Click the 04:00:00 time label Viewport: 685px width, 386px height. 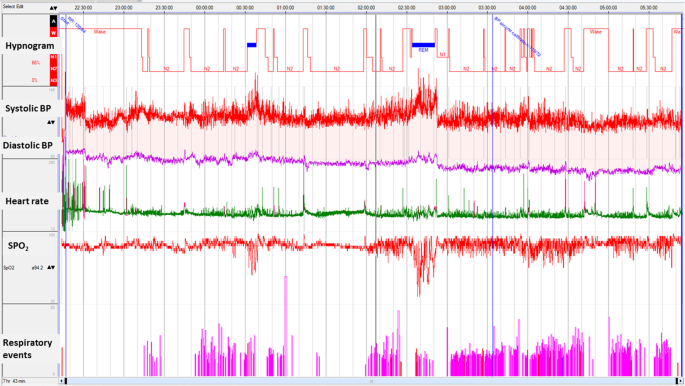[x=527, y=8]
